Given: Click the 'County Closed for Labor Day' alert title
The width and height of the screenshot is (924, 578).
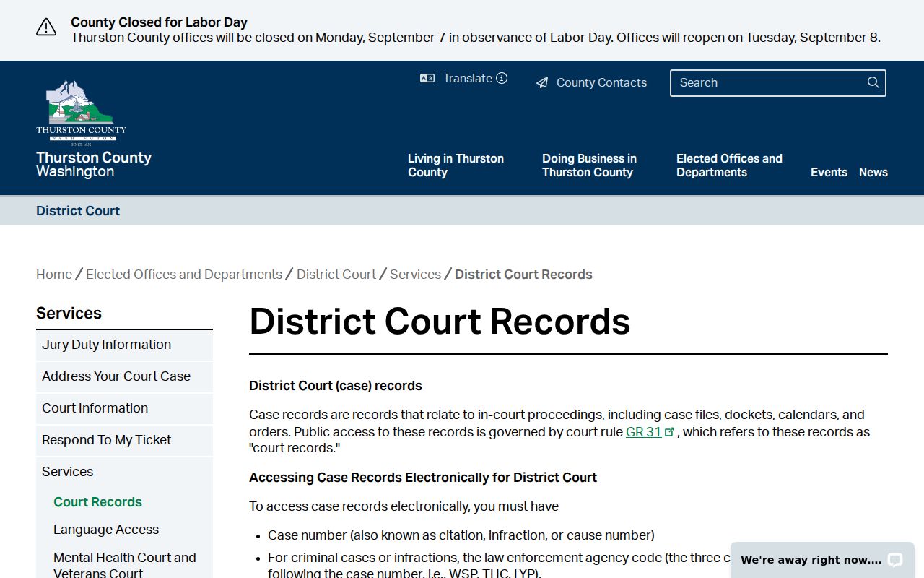Looking at the screenshot, I should (159, 22).
